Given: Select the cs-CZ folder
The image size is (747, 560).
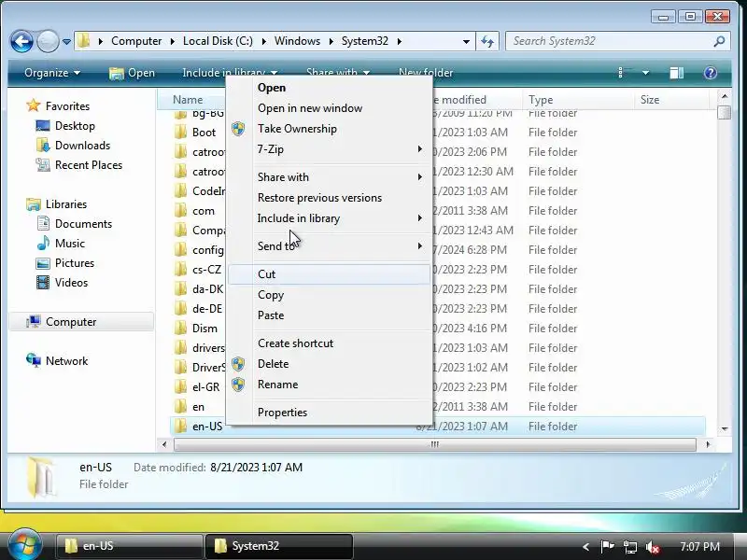Looking at the screenshot, I should pyautogui.click(x=206, y=270).
